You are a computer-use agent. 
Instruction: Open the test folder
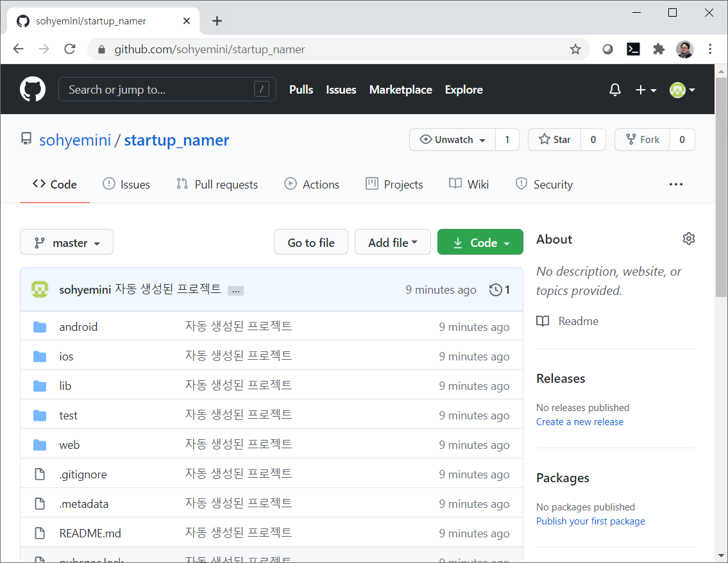68,416
